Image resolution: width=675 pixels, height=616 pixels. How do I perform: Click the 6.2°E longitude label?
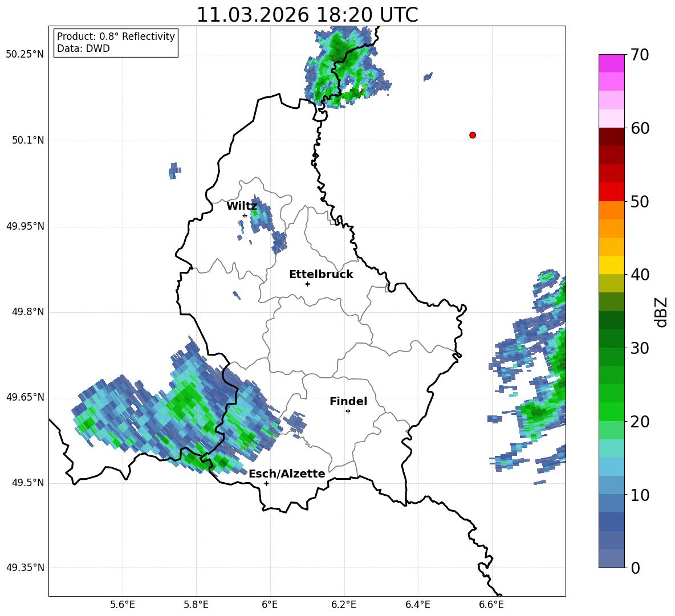344,605
